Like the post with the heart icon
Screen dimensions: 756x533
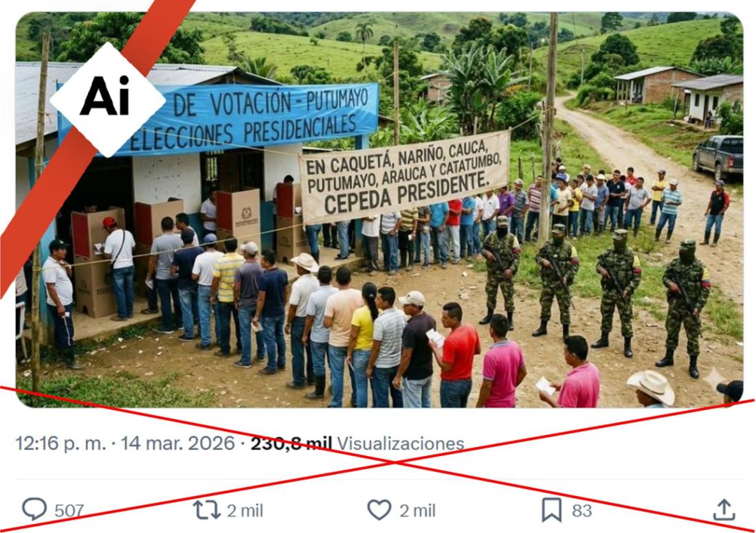click(379, 510)
